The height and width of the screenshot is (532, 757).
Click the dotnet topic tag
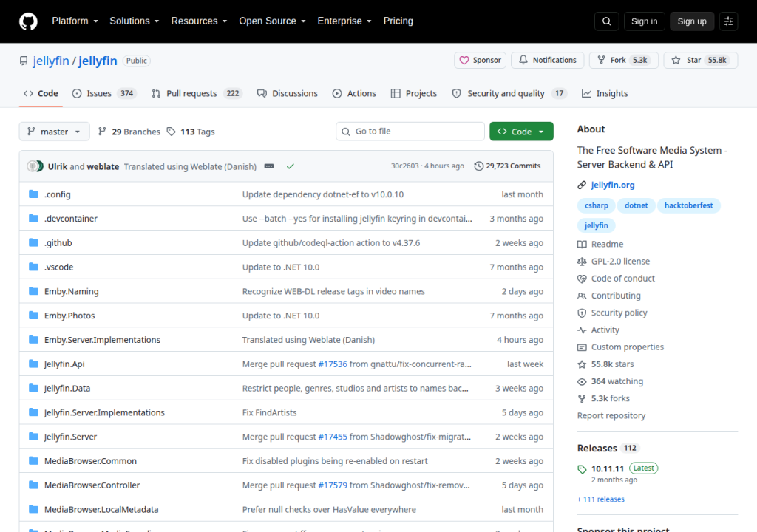[x=637, y=205]
